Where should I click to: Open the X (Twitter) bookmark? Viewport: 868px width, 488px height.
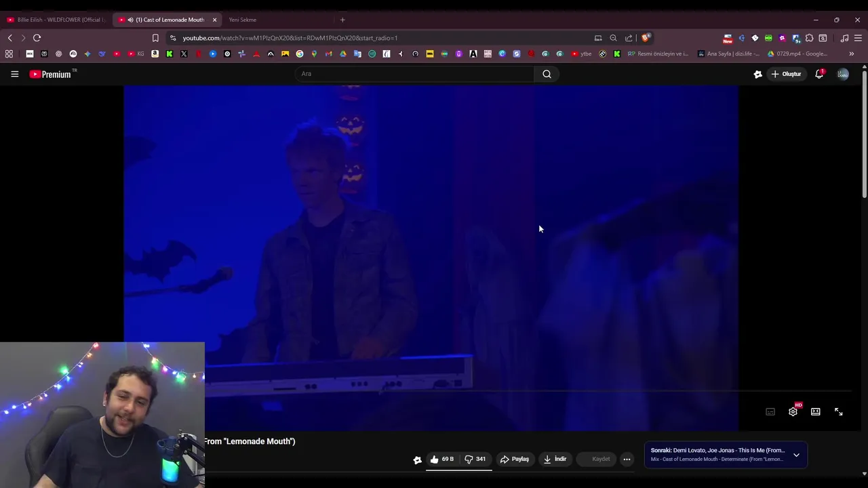(184, 54)
